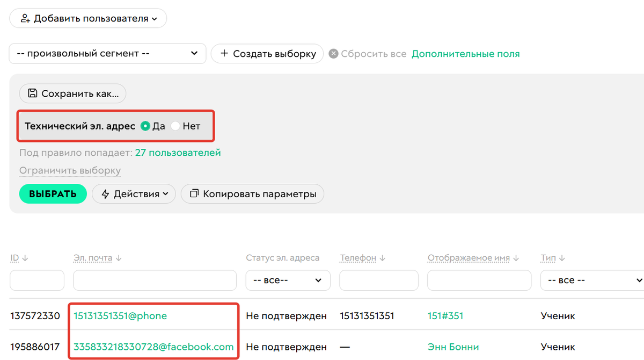Click the sort arrow next to Эл. почта
Screen dimensions: 644x360
[x=118, y=258]
